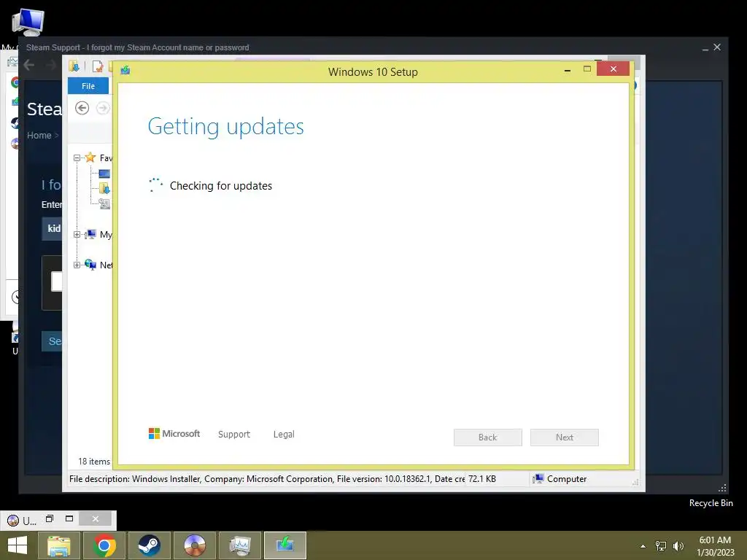747x560 pixels.
Task: Open the File tab in File Explorer
Action: 88,86
